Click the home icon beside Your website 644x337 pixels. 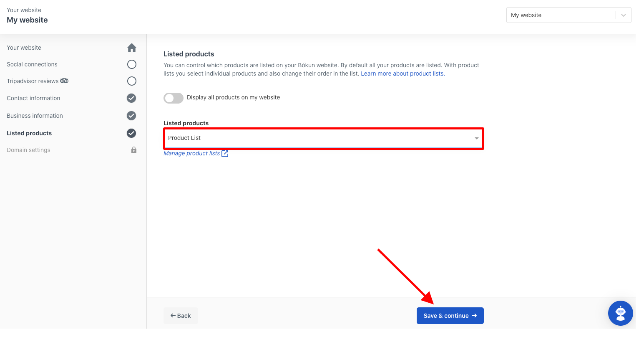pyautogui.click(x=132, y=48)
